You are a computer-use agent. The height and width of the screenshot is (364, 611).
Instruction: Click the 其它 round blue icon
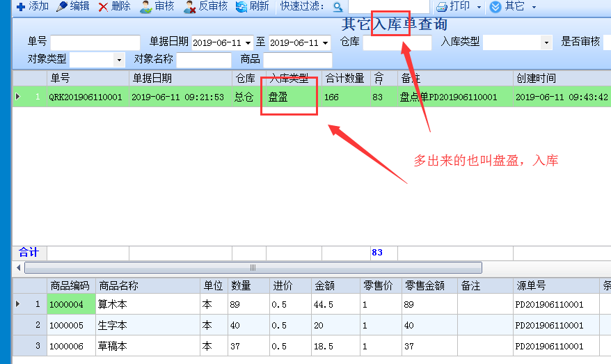tap(495, 7)
